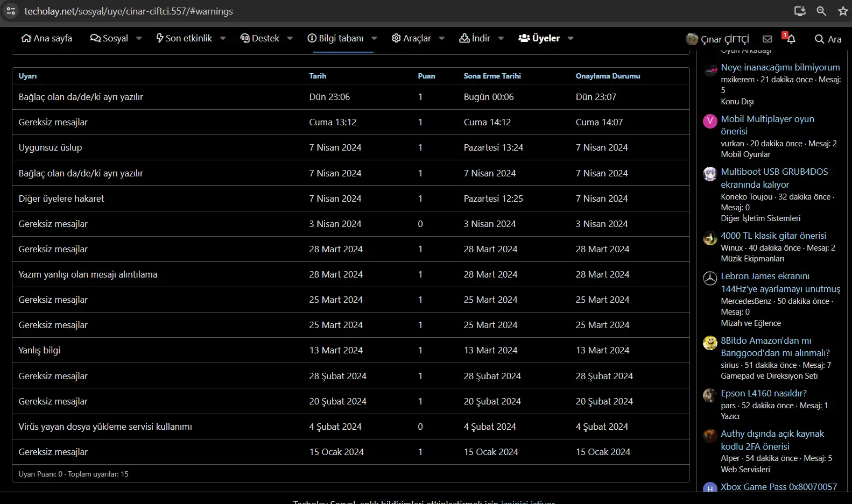Open Multiboot USB GRUB4DOS thread
This screenshot has height=504, width=852.
click(774, 178)
